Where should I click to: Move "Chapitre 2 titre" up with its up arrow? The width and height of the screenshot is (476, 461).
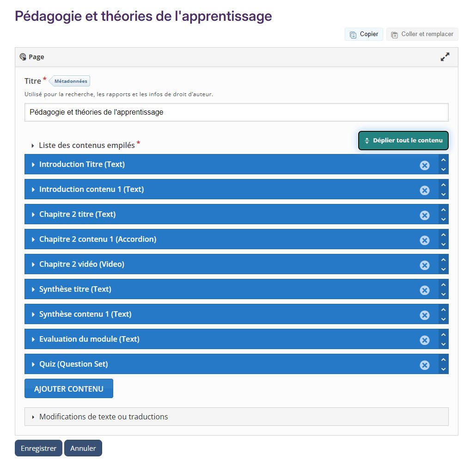tap(443, 210)
